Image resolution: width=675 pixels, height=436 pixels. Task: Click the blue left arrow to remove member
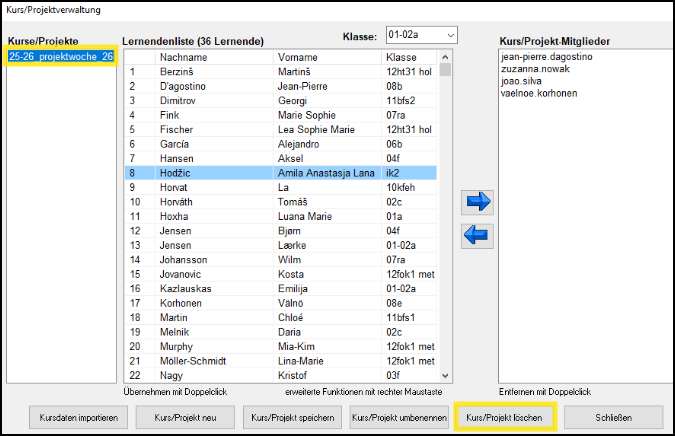pyautogui.click(x=478, y=236)
